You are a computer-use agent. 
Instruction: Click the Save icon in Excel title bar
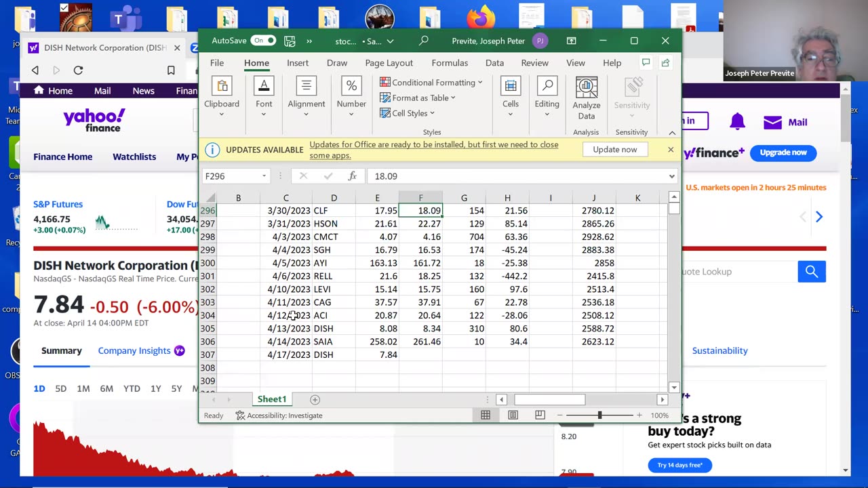tap(290, 41)
